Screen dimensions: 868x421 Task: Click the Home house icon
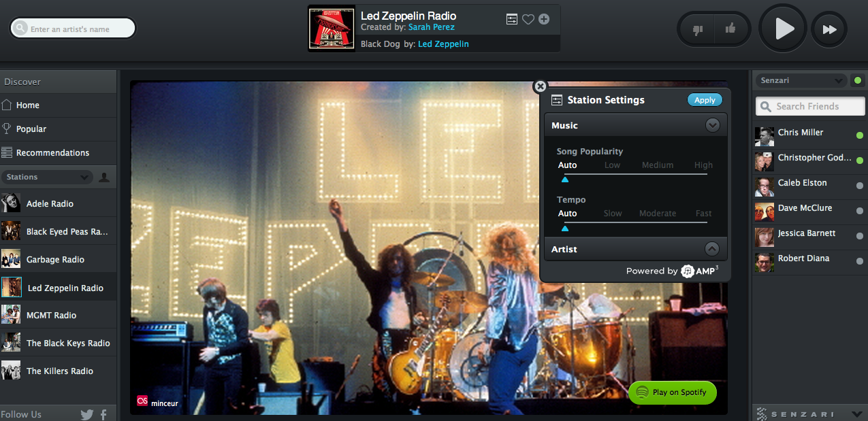[7, 105]
